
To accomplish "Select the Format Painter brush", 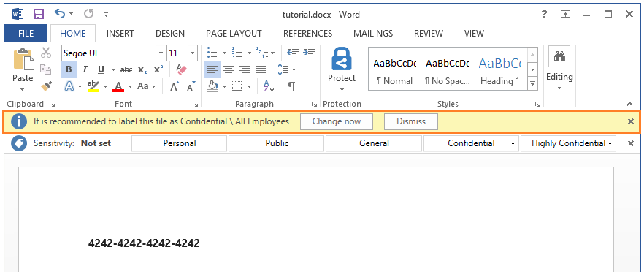I will coord(46,86).
